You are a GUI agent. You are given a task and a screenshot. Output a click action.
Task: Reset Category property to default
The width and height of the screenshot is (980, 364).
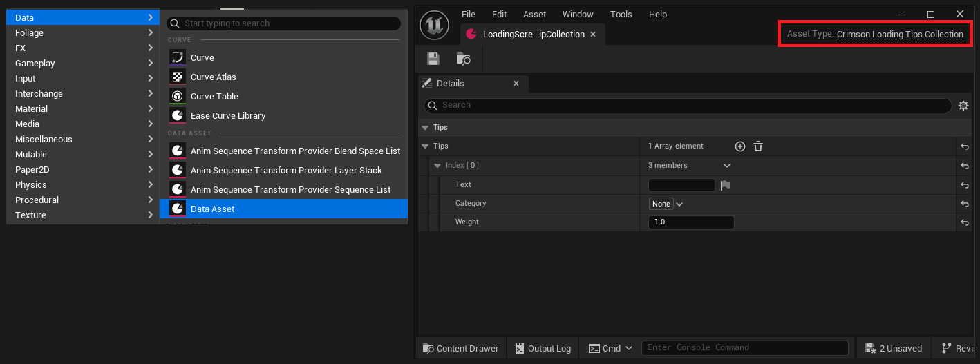964,204
